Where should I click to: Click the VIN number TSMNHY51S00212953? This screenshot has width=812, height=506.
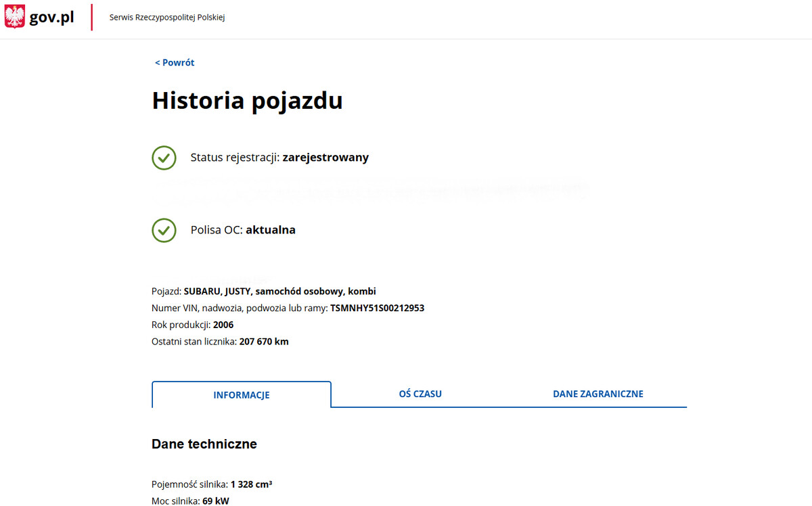tap(377, 308)
